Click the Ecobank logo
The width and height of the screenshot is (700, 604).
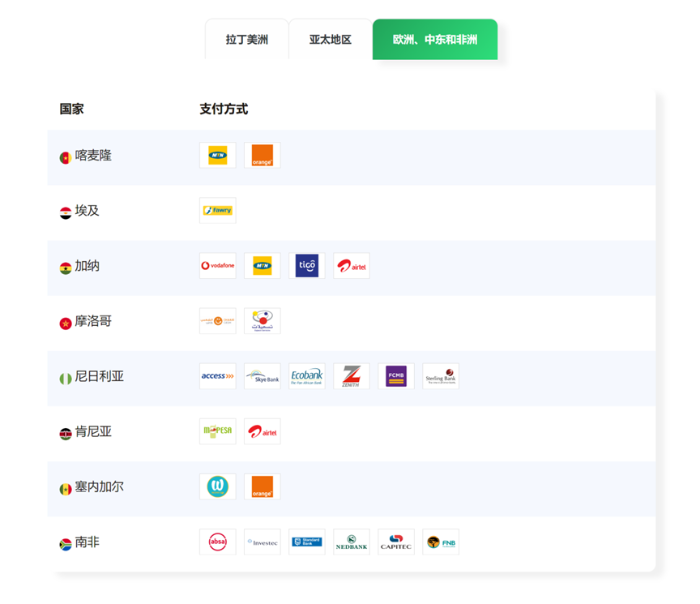pos(307,376)
